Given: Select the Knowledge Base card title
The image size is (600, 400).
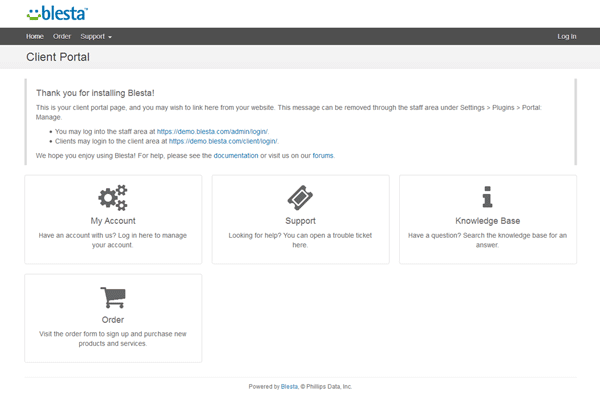Looking at the screenshot, I should (488, 221).
